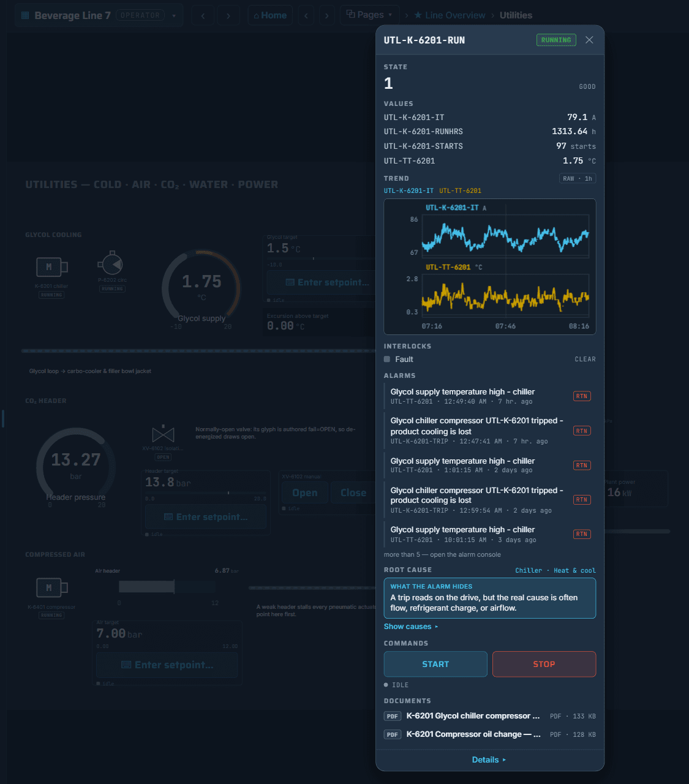Click Enter setpoint under Air target
Screen dimensions: 689x784
click(x=167, y=665)
